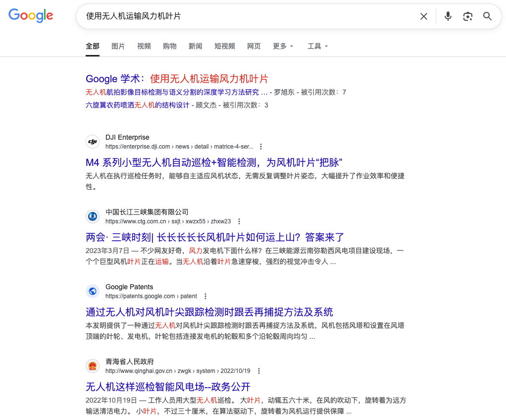Clear the search query with the X button
This screenshot has height=420, width=506.
423,16
